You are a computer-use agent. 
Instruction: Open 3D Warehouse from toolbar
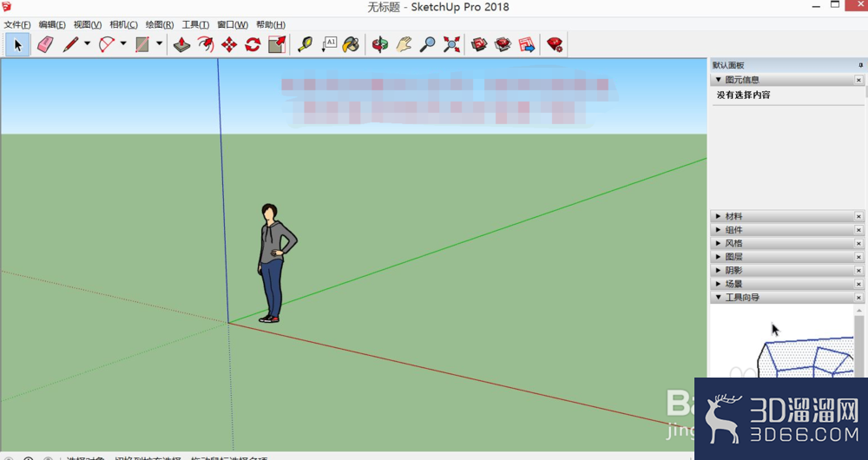tap(479, 44)
